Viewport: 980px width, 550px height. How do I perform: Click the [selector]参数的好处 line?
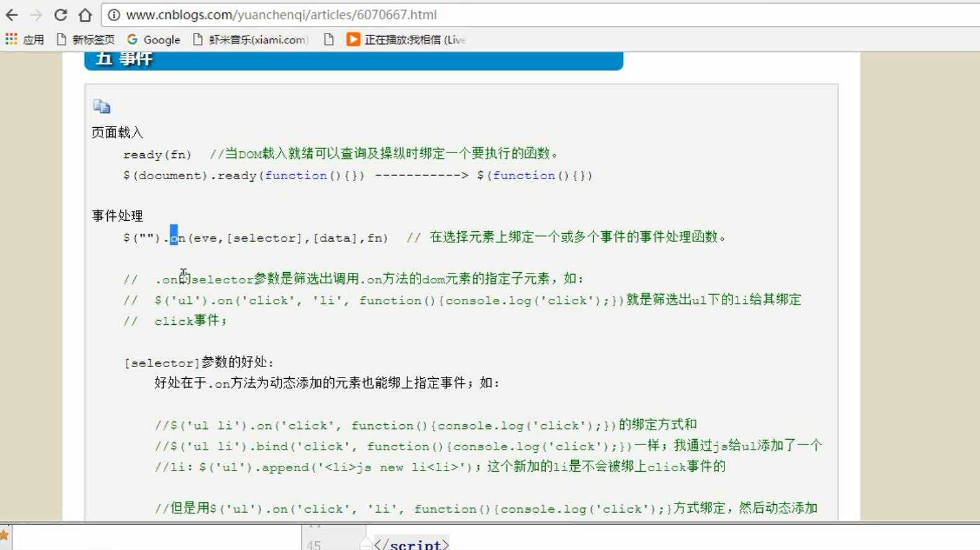point(198,363)
